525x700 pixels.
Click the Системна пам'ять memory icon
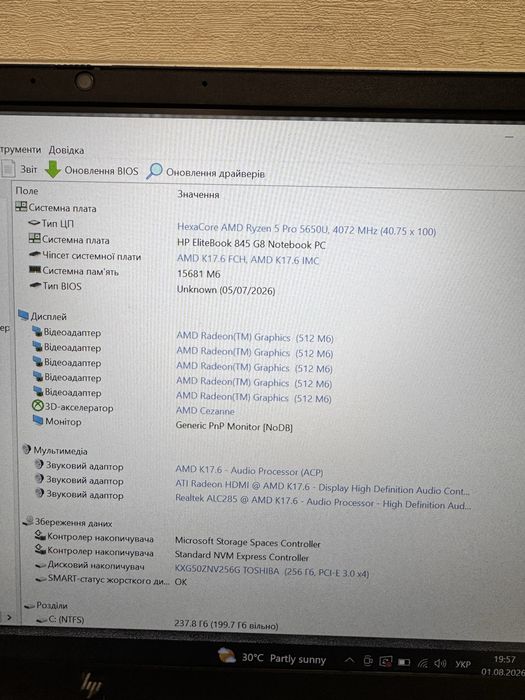coord(35,270)
